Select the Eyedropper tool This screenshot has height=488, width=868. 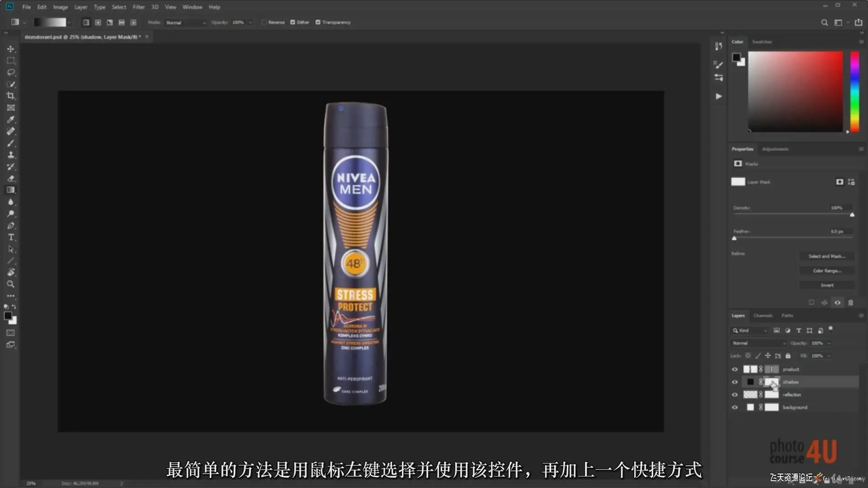(11, 120)
